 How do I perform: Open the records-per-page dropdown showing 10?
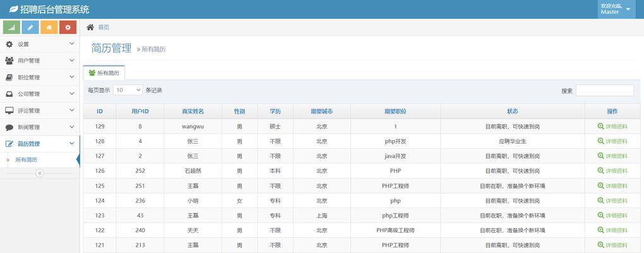[x=128, y=90]
